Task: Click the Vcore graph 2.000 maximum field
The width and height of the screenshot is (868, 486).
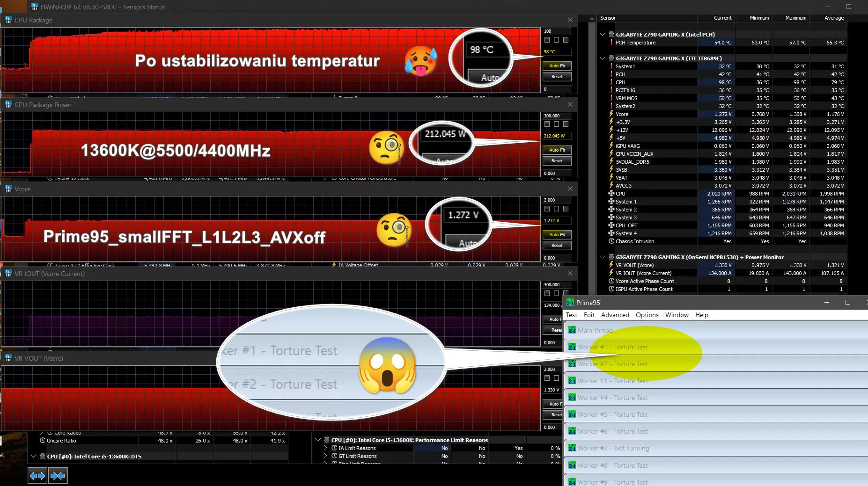Action: coord(557,200)
